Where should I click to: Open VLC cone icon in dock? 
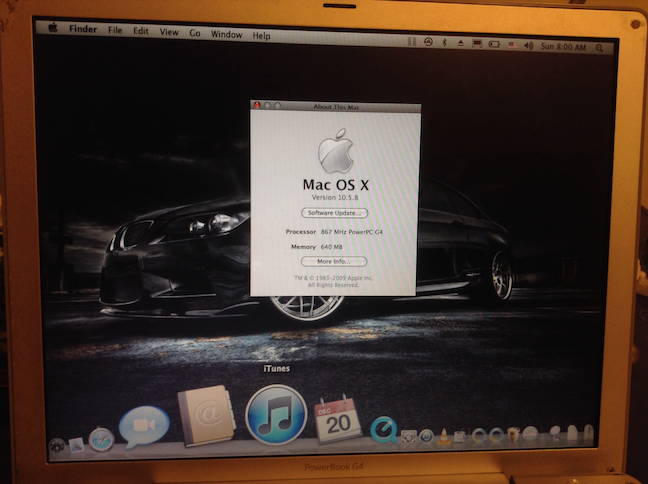pyautogui.click(x=444, y=436)
